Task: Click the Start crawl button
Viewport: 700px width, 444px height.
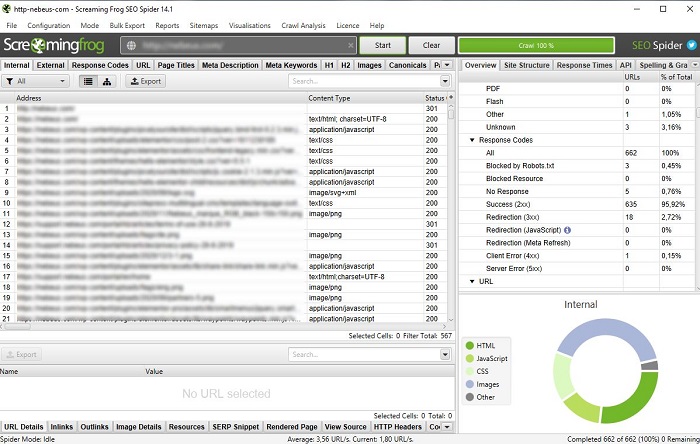Action: 383,45
